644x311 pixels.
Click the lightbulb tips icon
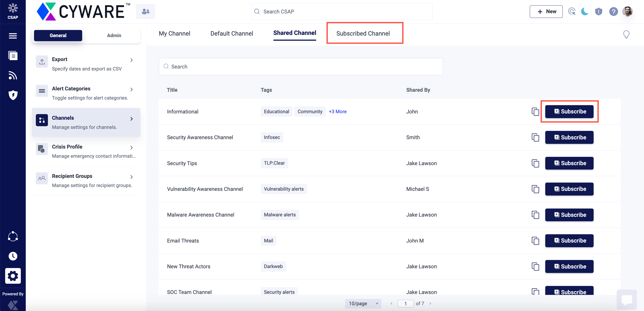(626, 34)
